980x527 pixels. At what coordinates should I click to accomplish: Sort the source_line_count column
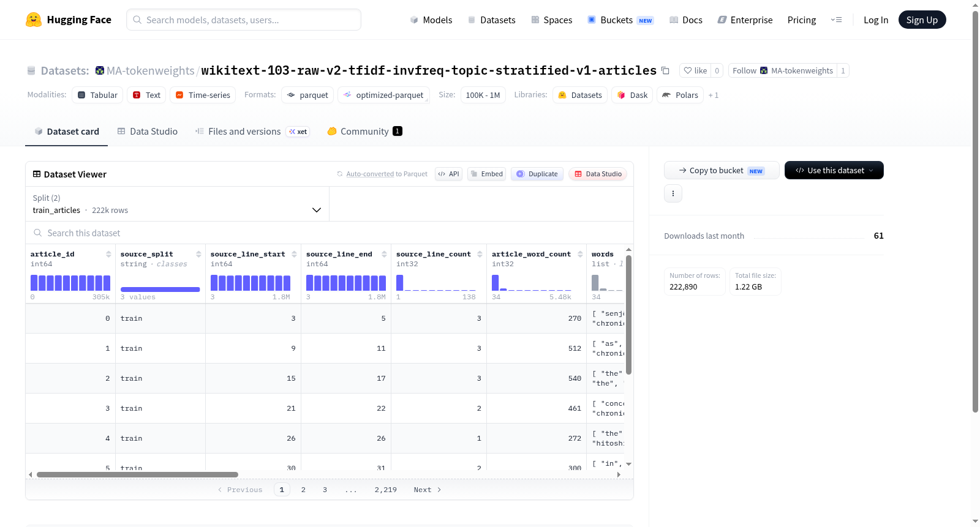pos(480,254)
